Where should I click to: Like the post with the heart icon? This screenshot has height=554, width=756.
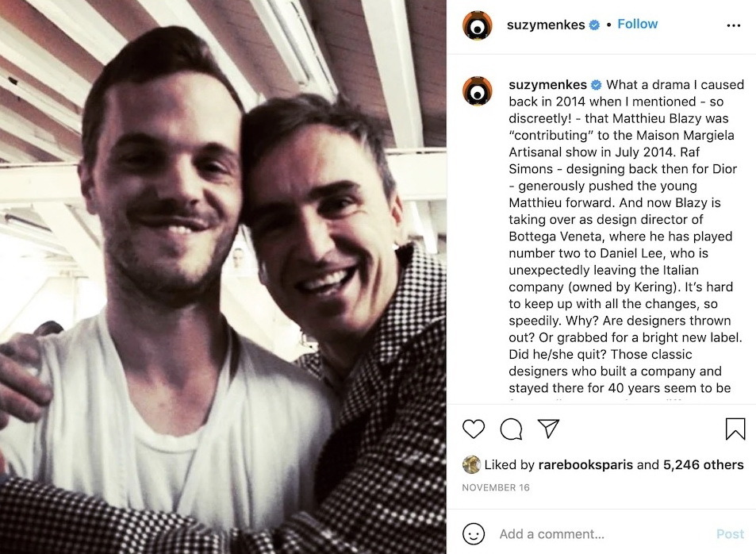pos(474,429)
